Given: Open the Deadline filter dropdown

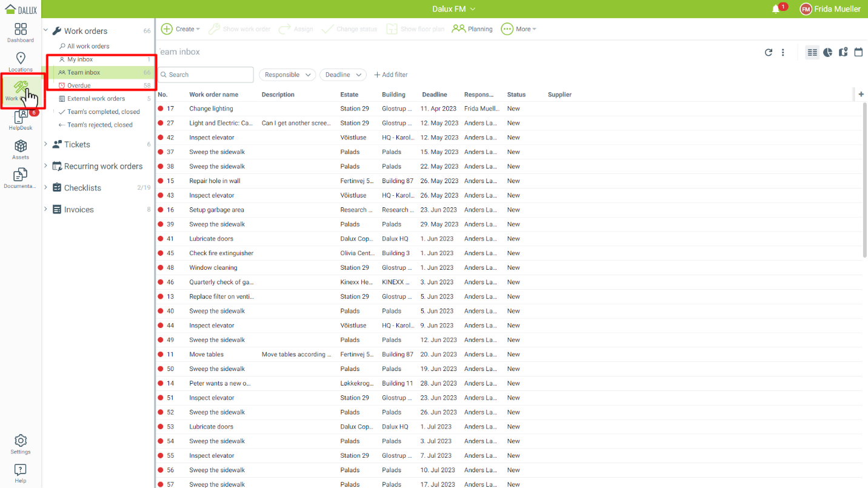Looking at the screenshot, I should [x=343, y=75].
